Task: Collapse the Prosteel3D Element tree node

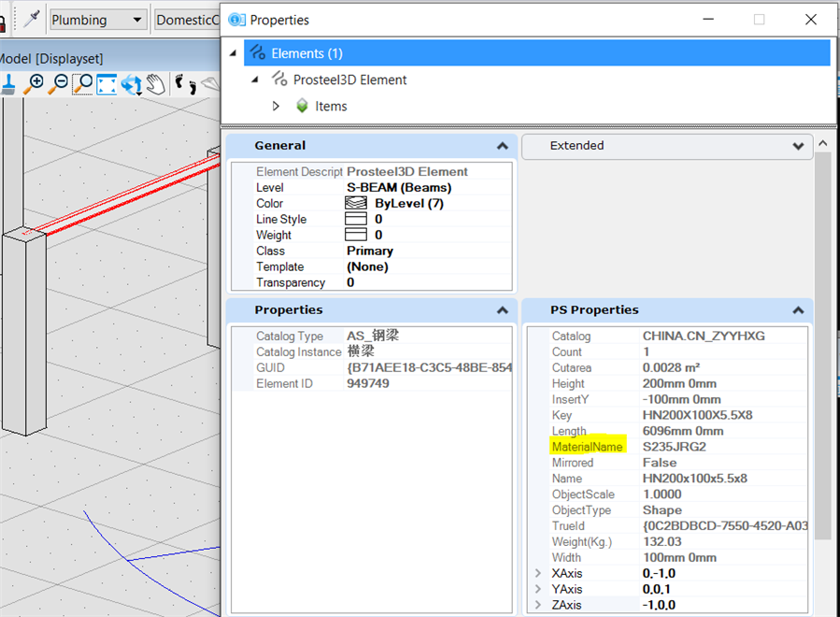Action: tap(255, 79)
